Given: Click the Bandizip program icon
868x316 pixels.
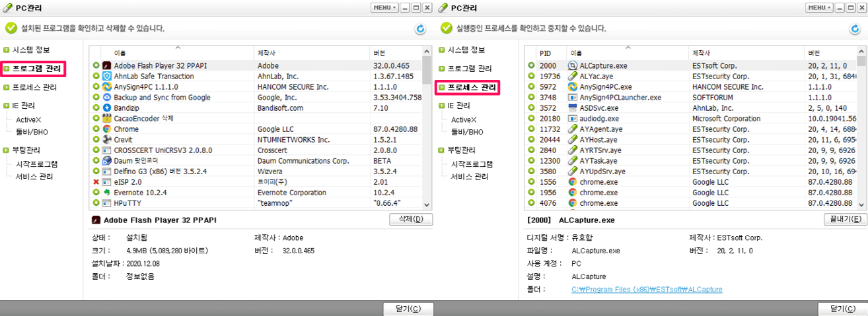Looking at the screenshot, I should [106, 108].
